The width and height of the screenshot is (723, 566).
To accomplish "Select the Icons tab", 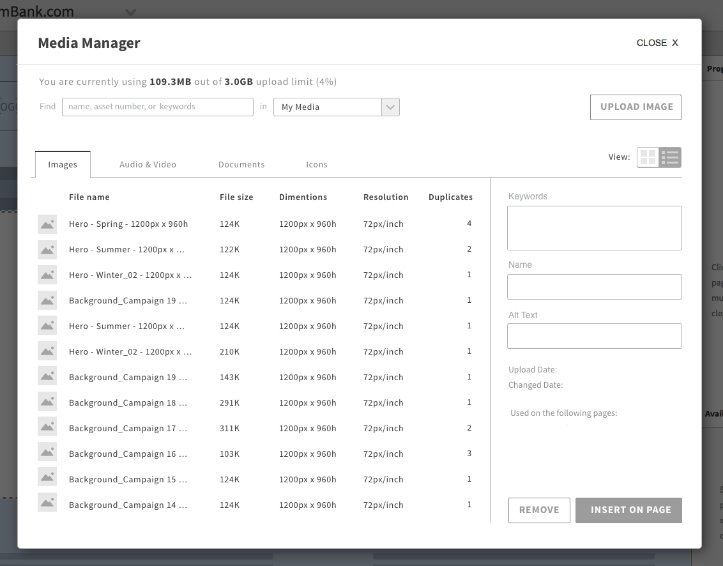I will 316,165.
